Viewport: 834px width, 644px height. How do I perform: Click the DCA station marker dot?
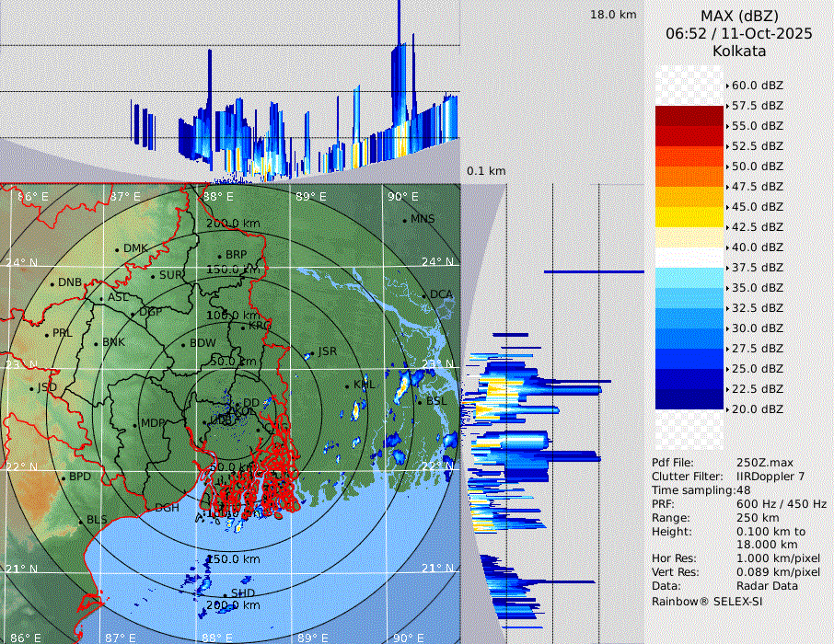coord(424,295)
